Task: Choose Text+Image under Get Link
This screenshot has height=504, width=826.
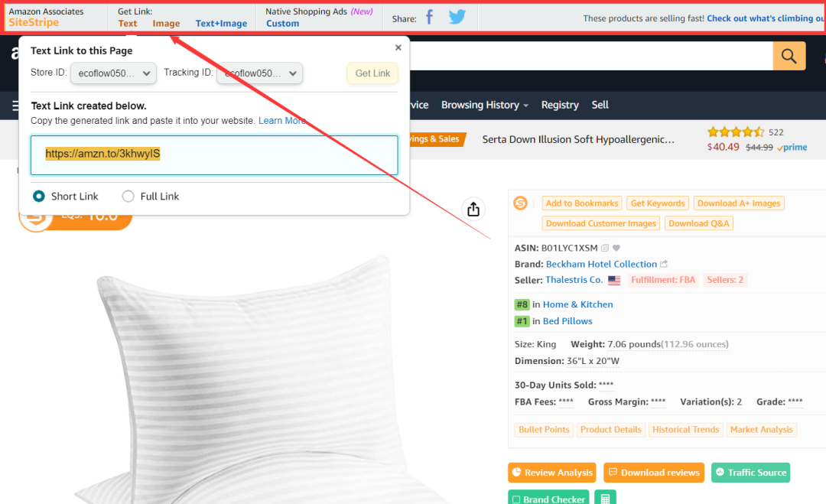Action: [x=221, y=24]
